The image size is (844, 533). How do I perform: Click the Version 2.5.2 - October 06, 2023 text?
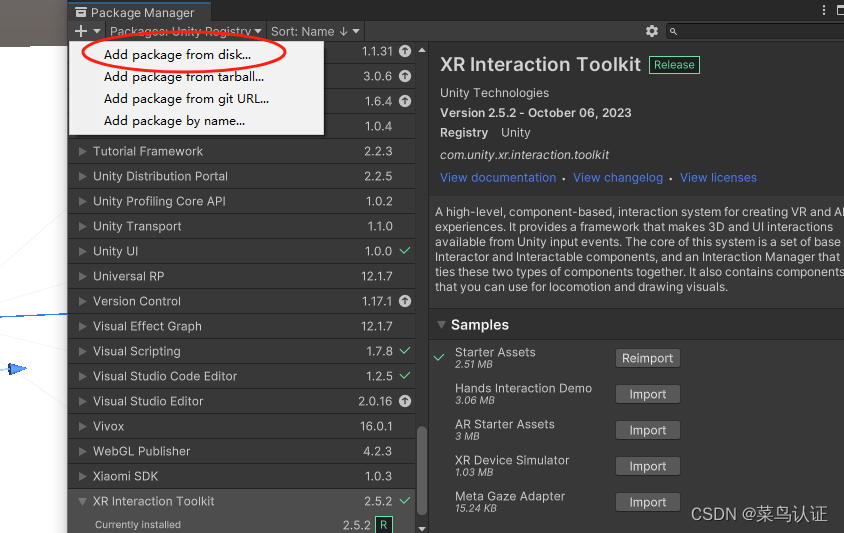tap(536, 113)
